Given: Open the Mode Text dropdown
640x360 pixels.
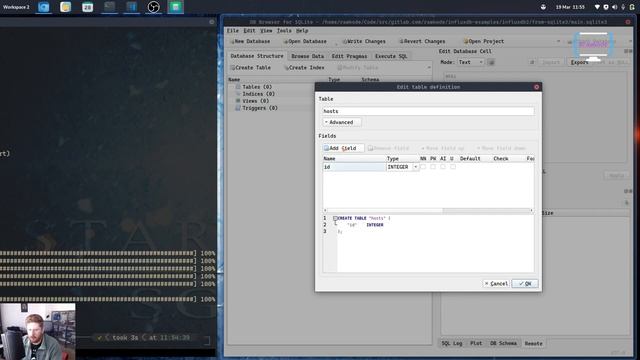Looking at the screenshot, I should pyautogui.click(x=470, y=62).
